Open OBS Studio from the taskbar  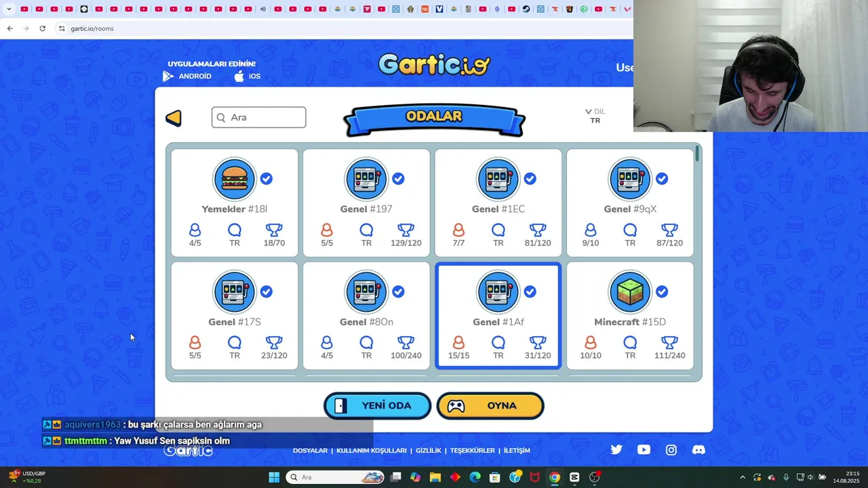tap(594, 477)
